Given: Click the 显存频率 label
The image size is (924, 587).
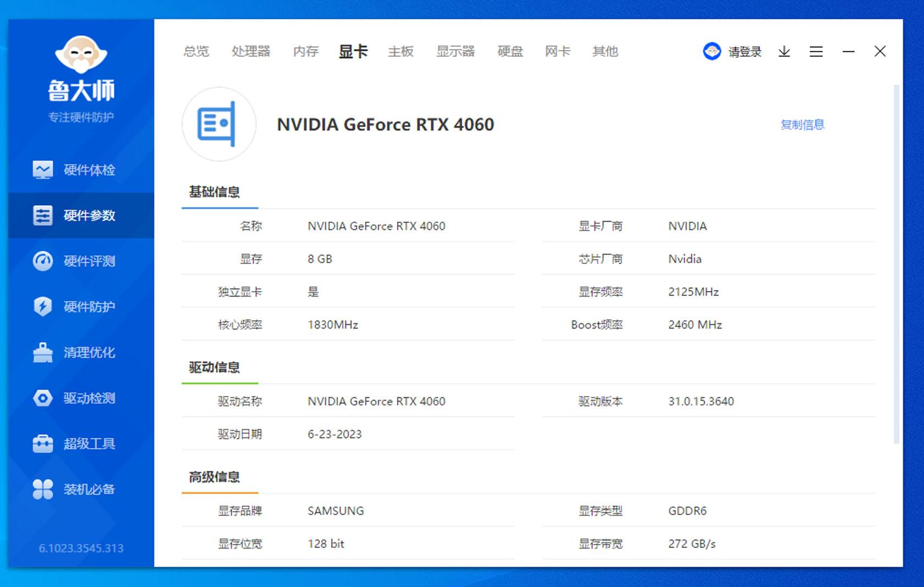Looking at the screenshot, I should (601, 292).
